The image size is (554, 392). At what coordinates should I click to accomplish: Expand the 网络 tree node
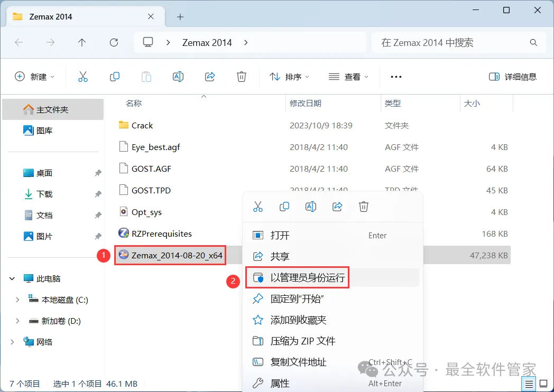(x=12, y=342)
